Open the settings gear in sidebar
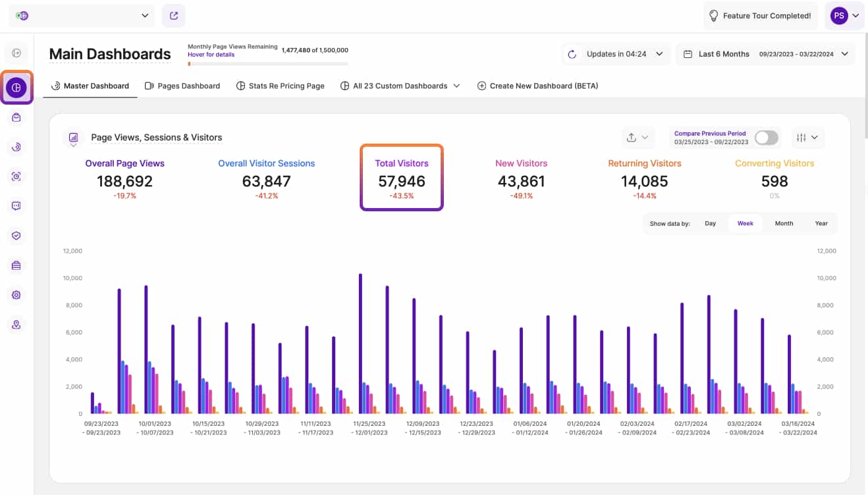This screenshot has width=868, height=495. pos(16,295)
